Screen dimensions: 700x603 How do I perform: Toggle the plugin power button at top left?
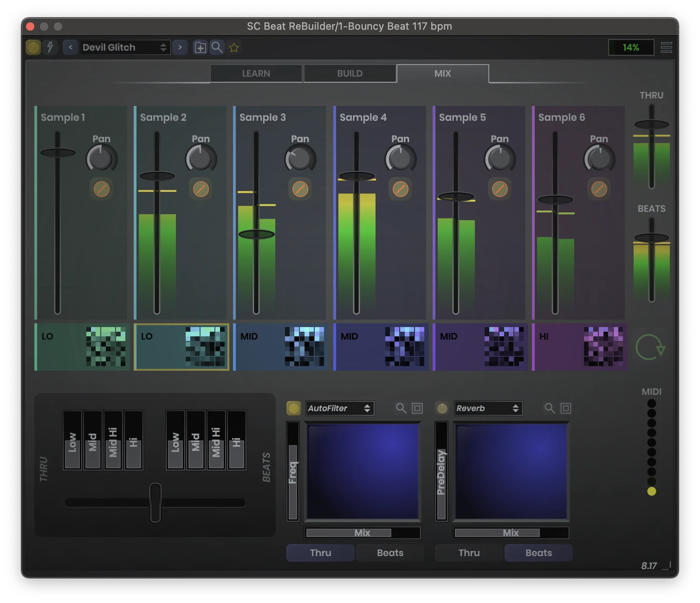[33, 47]
